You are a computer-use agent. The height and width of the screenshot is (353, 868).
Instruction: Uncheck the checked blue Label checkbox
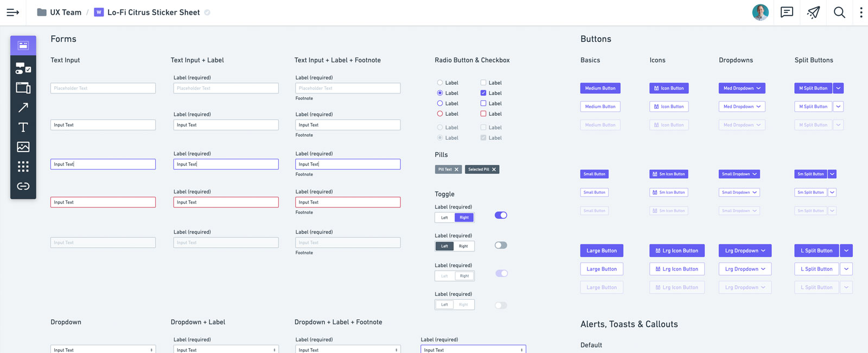483,93
